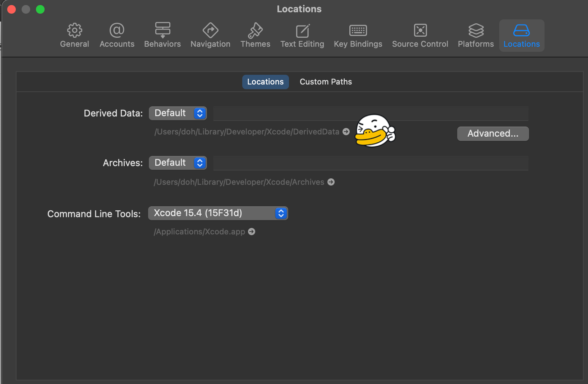Image resolution: width=588 pixels, height=384 pixels.
Task: Switch to the Custom Paths tab
Action: (x=326, y=82)
